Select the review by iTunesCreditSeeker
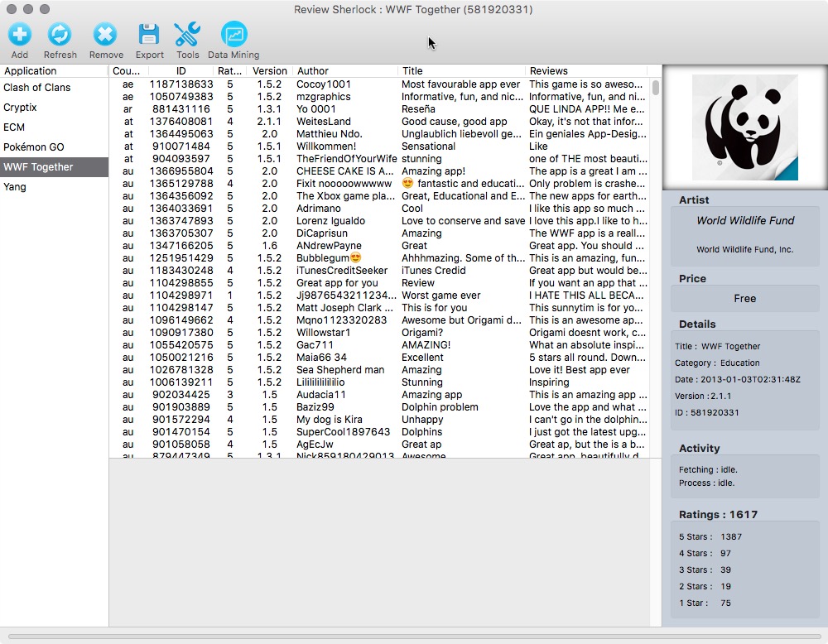 coord(379,271)
